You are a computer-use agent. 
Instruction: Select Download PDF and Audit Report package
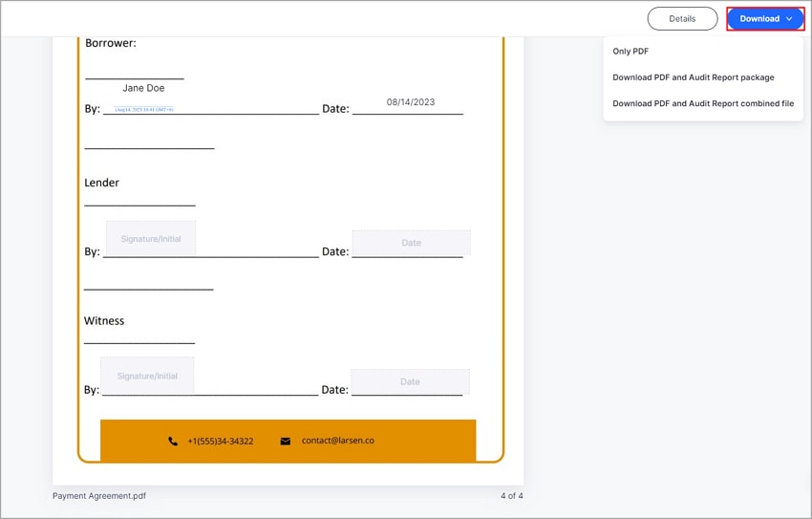click(694, 77)
